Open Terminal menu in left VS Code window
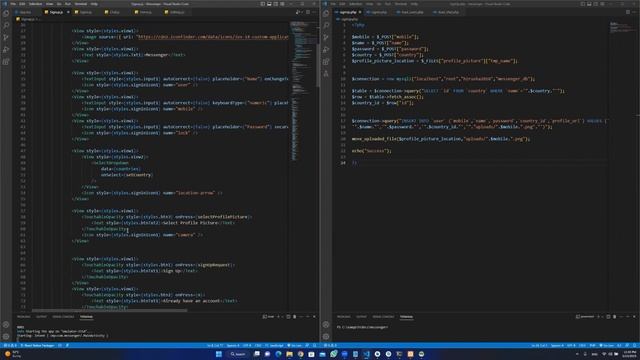This screenshot has height=360, width=640. 80,4
